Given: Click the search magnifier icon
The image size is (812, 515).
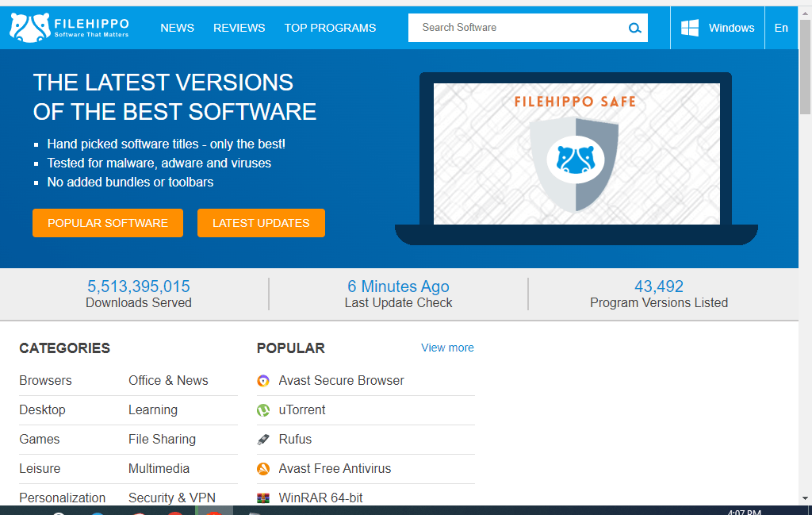Looking at the screenshot, I should pyautogui.click(x=634, y=28).
